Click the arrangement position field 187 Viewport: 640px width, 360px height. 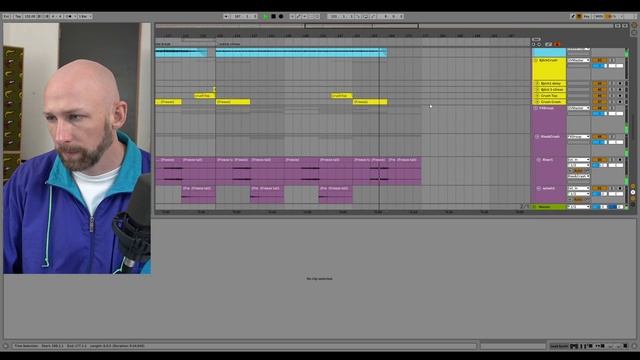(244, 16)
